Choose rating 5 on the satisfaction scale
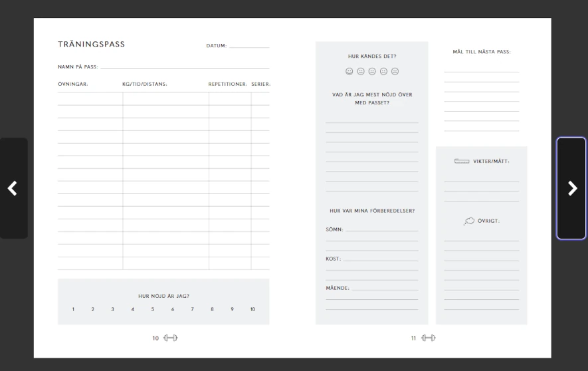Viewport: 588px width, 371px height. (153, 309)
